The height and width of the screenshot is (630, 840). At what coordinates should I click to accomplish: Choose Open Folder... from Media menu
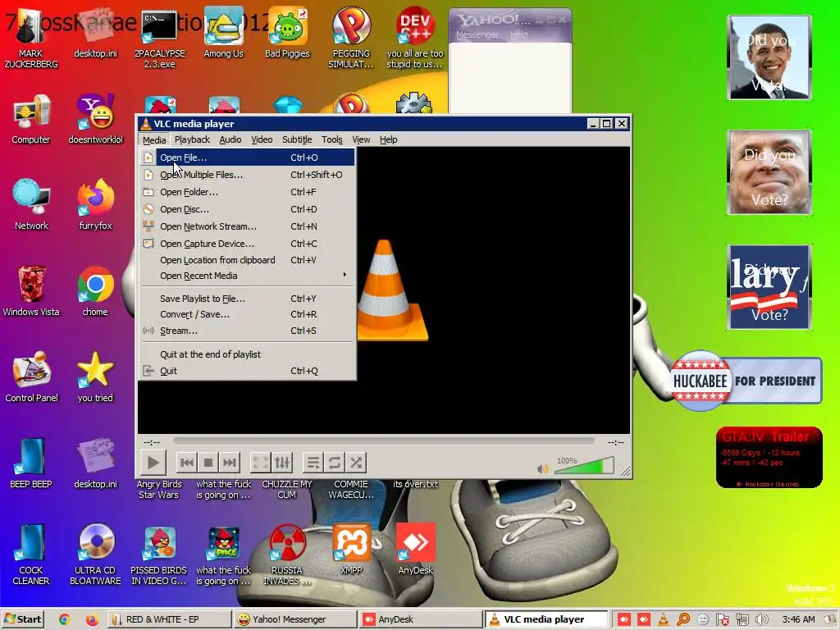[x=246, y=192]
